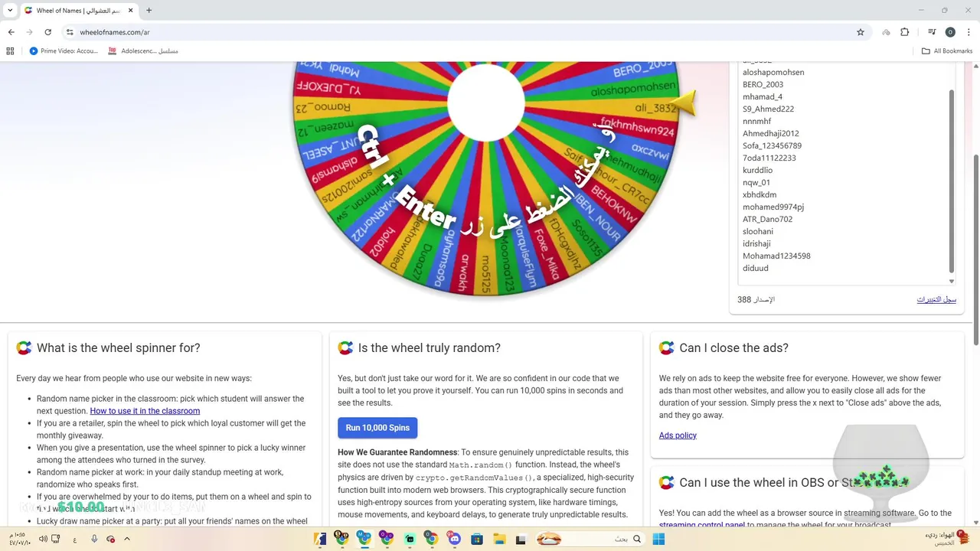Click the logo beside What is the wheel spinner for
The height and width of the screenshot is (551, 980).
[x=24, y=348]
